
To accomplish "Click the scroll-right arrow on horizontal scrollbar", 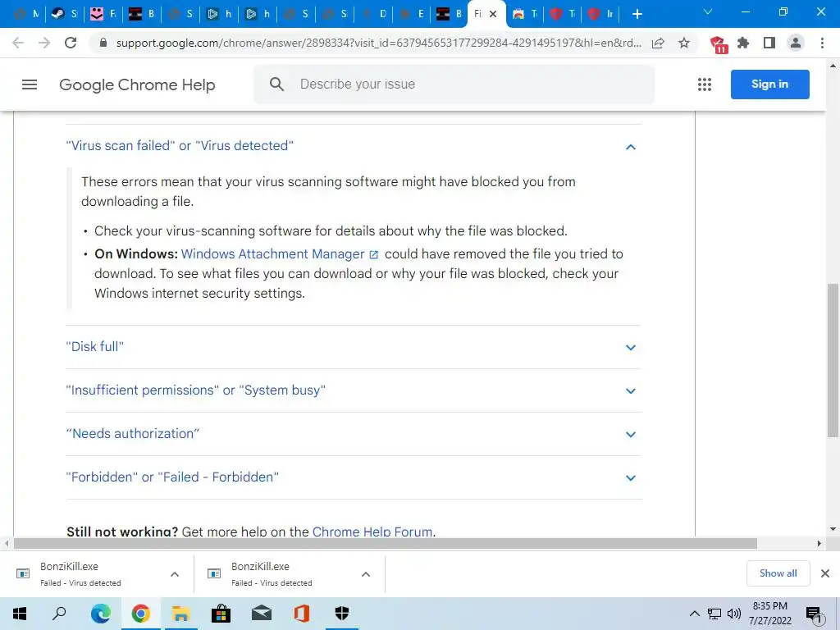I will 819,543.
